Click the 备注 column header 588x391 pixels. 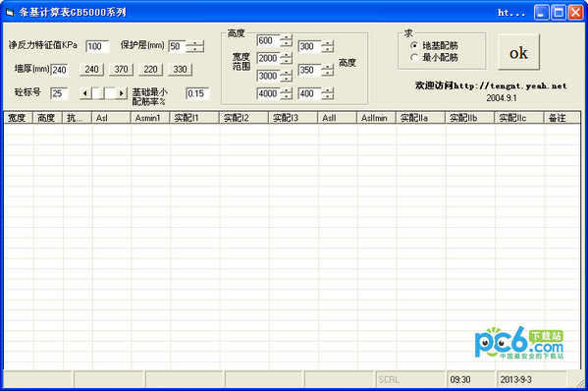point(561,118)
